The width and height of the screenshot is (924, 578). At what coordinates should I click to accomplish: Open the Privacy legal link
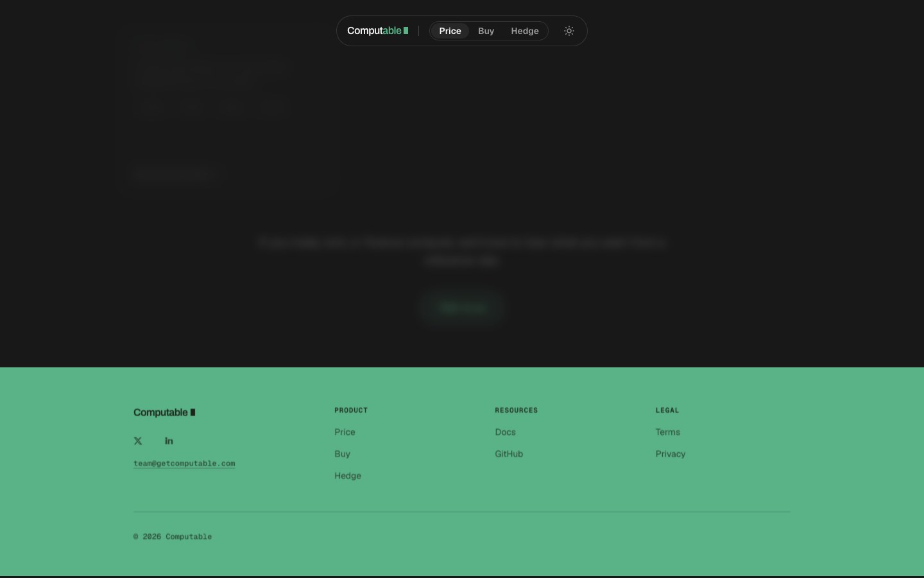[x=671, y=454]
